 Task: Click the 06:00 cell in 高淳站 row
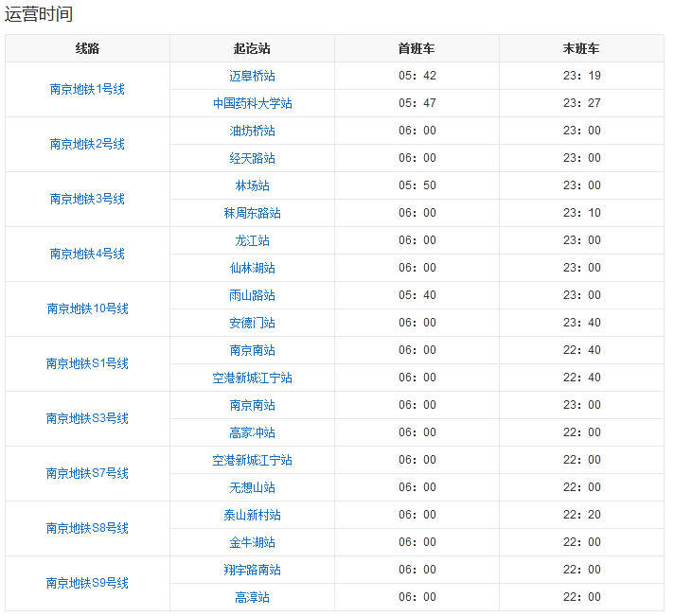417,597
